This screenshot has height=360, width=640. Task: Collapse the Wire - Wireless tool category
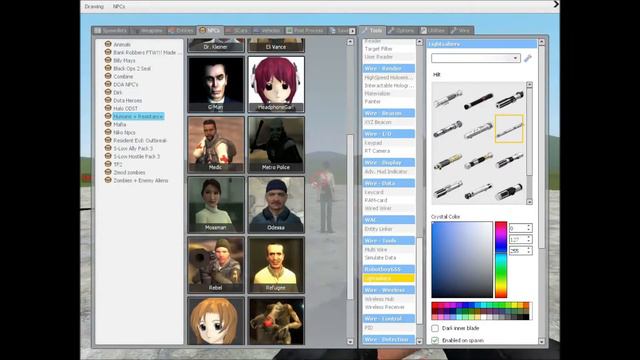coord(389,290)
